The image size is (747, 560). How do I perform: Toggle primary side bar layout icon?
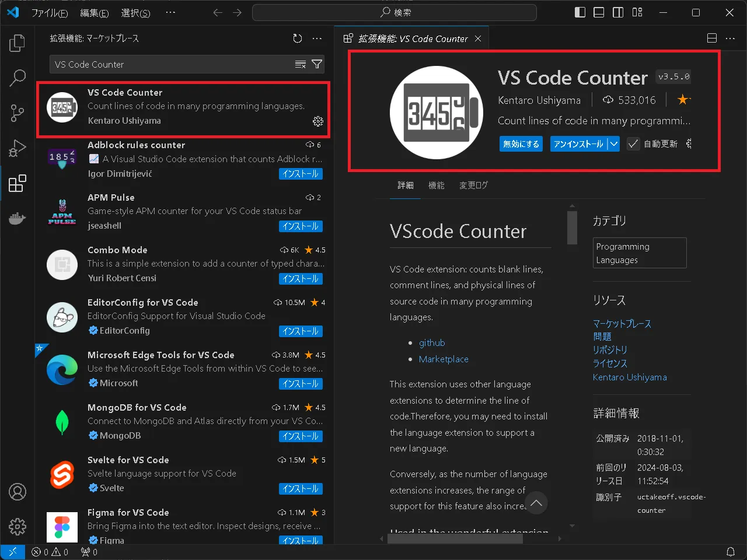[x=580, y=12]
